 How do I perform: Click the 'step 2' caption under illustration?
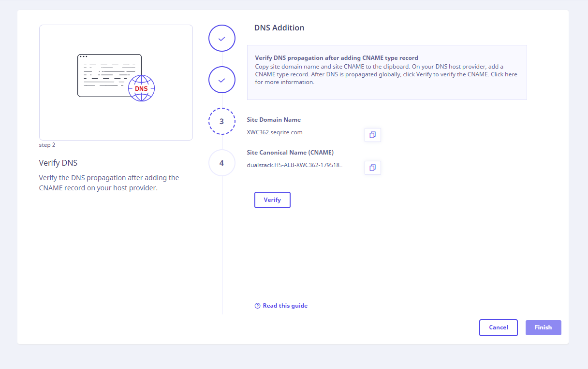47,145
